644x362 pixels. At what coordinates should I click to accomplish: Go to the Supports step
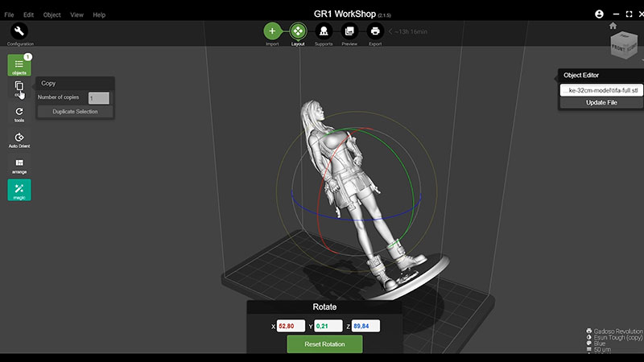click(324, 31)
